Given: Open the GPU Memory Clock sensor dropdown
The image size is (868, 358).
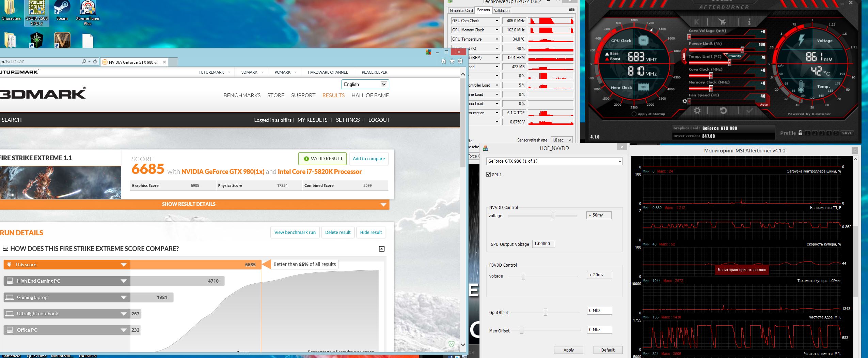Looking at the screenshot, I should (497, 30).
